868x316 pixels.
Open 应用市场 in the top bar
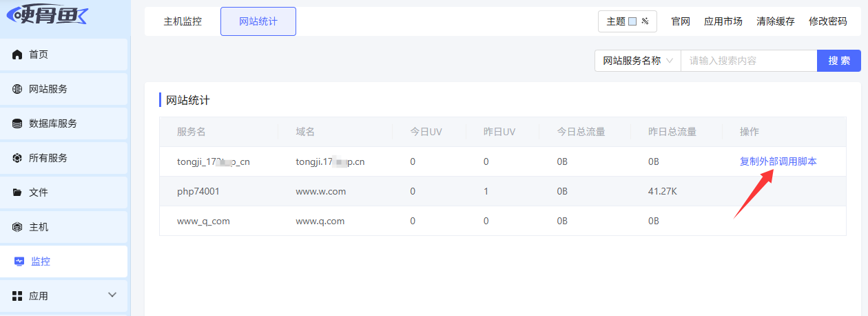point(723,21)
